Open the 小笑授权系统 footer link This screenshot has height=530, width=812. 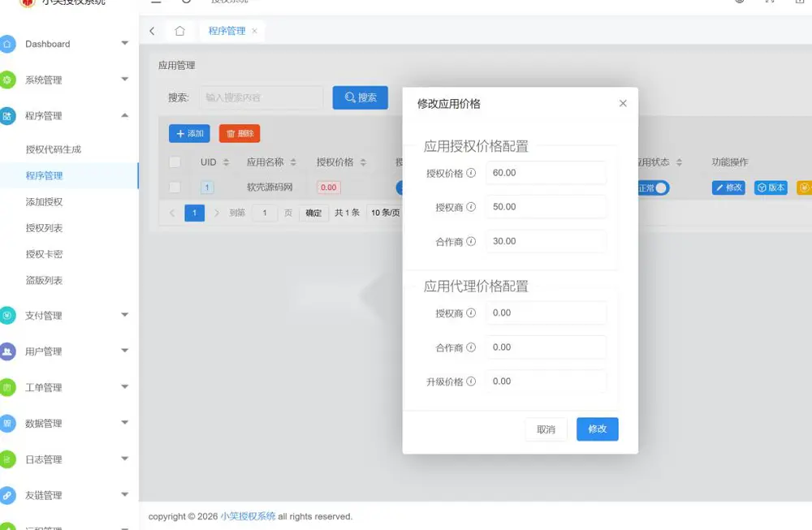click(248, 516)
